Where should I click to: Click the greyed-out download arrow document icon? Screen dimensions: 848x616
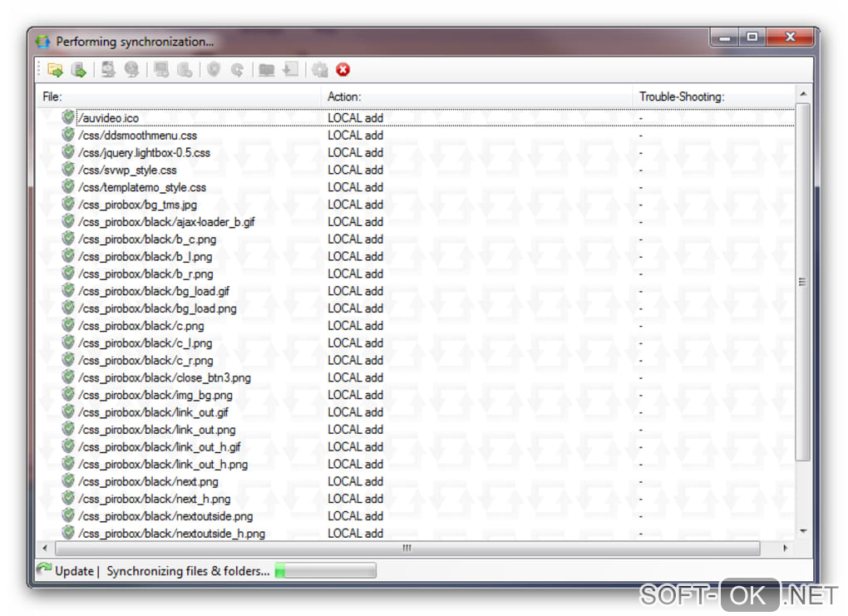tap(290, 70)
